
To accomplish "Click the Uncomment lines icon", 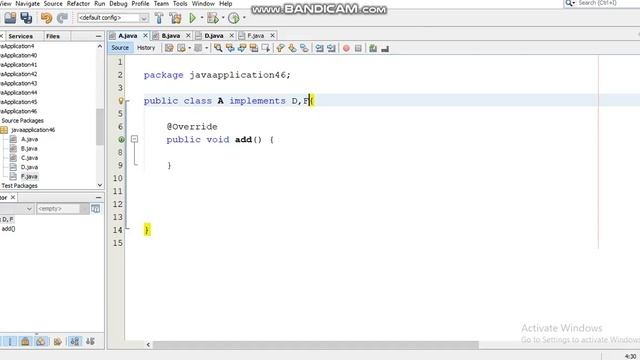I will pos(384,49).
